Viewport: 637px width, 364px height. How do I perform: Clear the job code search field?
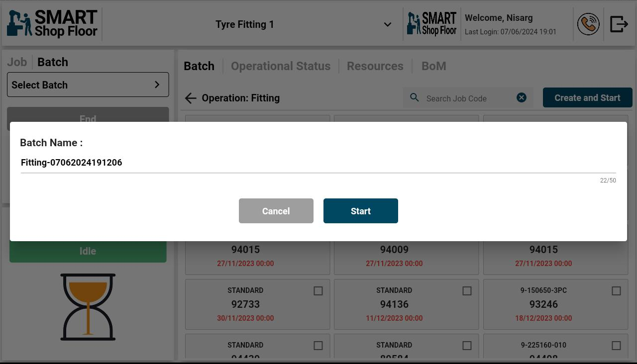click(522, 98)
